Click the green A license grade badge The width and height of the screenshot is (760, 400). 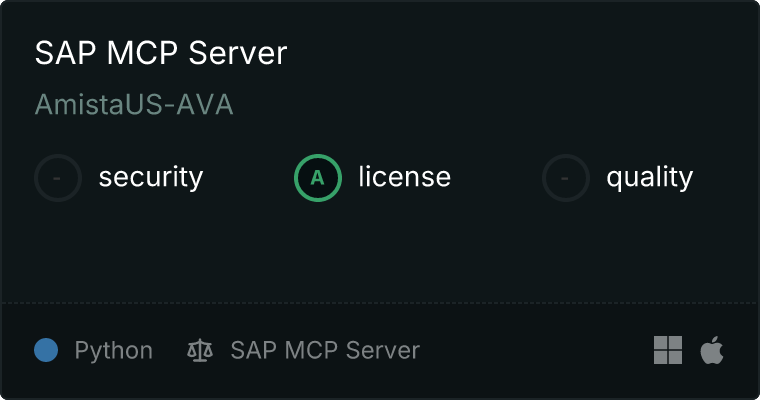317,178
